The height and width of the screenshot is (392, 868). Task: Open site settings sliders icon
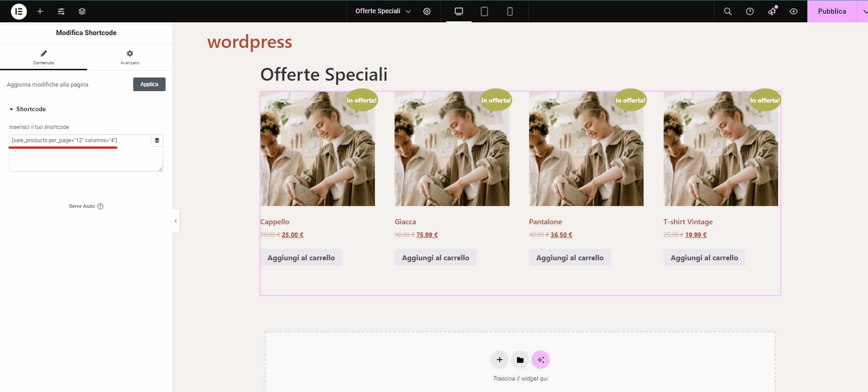(x=61, y=11)
